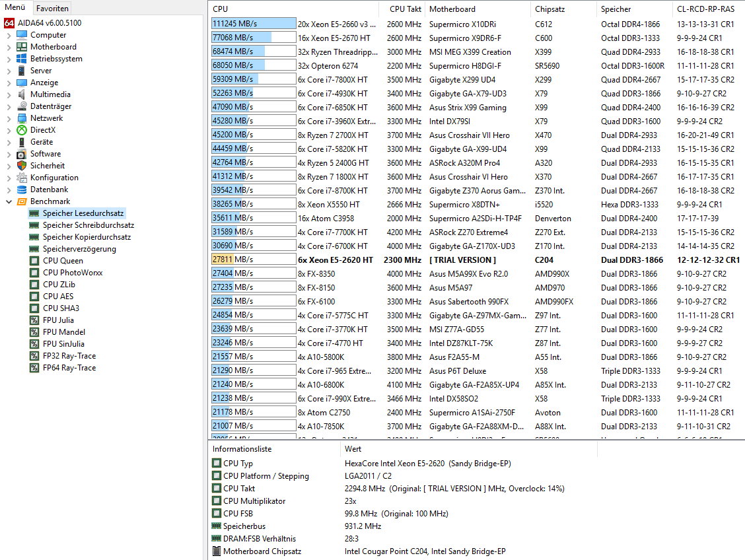Sort by the Speicher column header
Image resolution: width=745 pixels, height=560 pixels.
tap(634, 9)
